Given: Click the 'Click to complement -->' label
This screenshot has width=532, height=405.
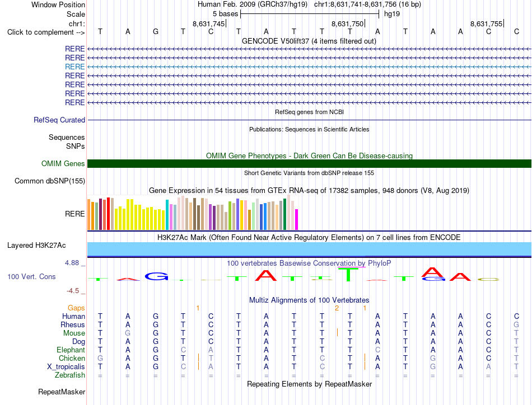Looking at the screenshot, I should (x=46, y=32).
